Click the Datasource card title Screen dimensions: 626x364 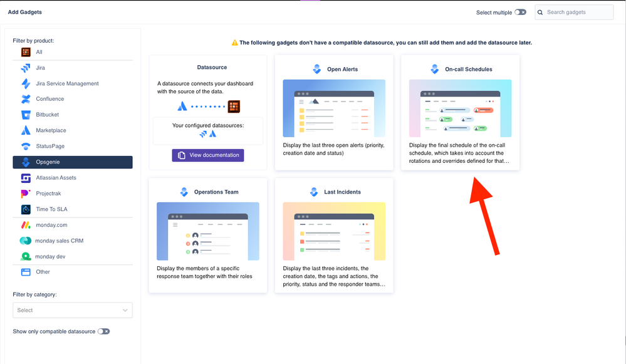pos(212,68)
